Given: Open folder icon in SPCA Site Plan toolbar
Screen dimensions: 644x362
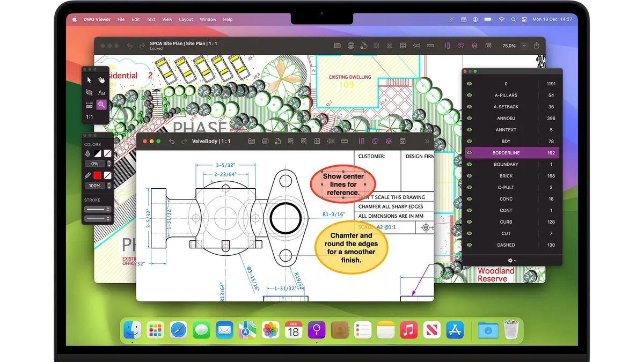Looking at the screenshot, I should click(337, 46).
